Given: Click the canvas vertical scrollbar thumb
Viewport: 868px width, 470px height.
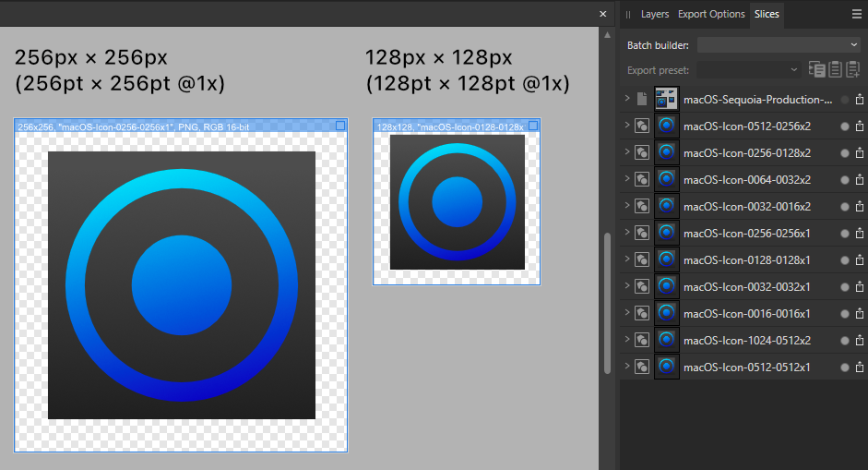Looking at the screenshot, I should pos(607,303).
